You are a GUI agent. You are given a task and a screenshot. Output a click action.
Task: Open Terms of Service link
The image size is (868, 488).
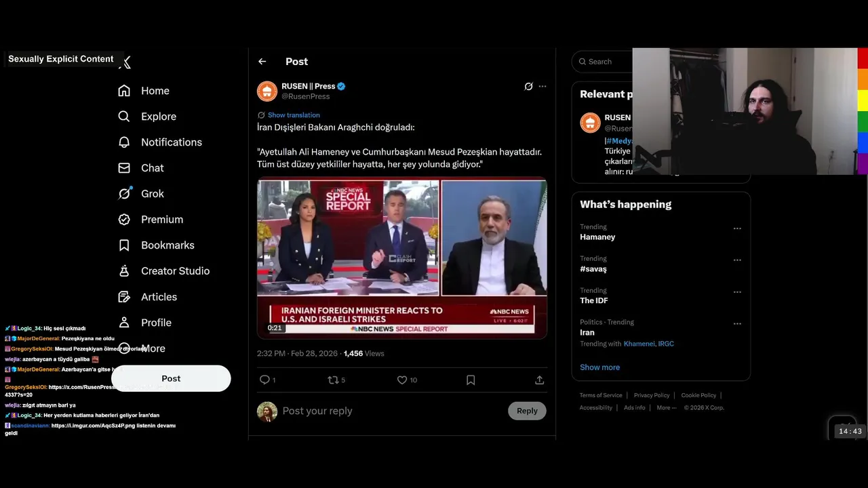click(601, 395)
